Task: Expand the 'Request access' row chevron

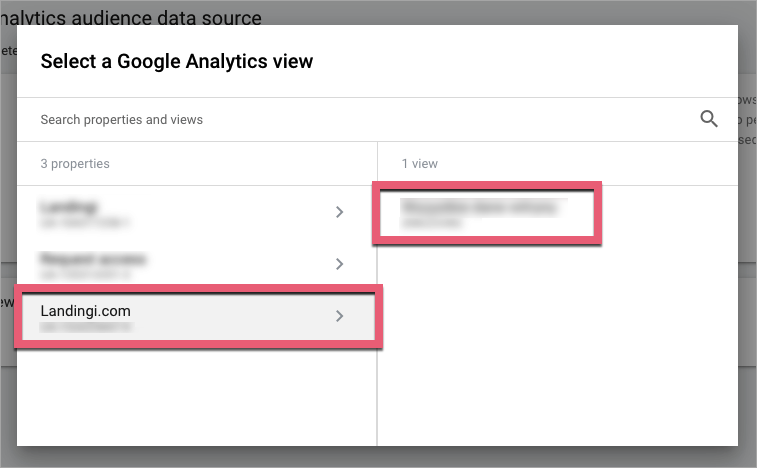Action: [x=340, y=264]
